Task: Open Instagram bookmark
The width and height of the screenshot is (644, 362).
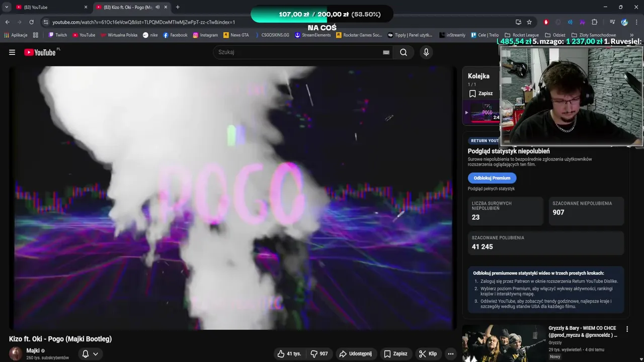Action: click(205, 35)
